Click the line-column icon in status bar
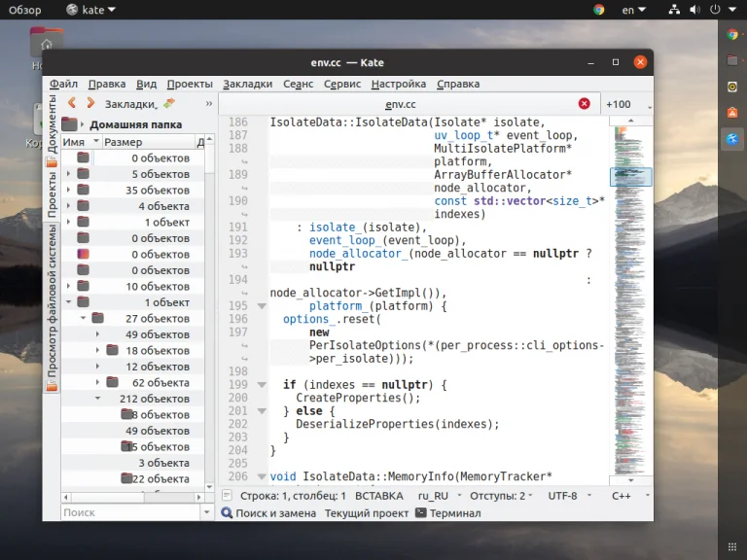This screenshot has height=560, width=747. point(227,496)
